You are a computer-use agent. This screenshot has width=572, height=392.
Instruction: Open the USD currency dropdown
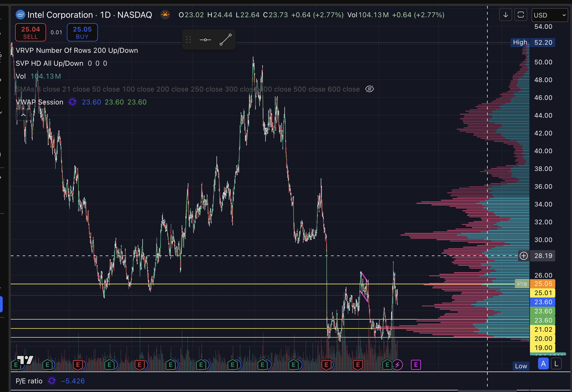[x=549, y=15]
